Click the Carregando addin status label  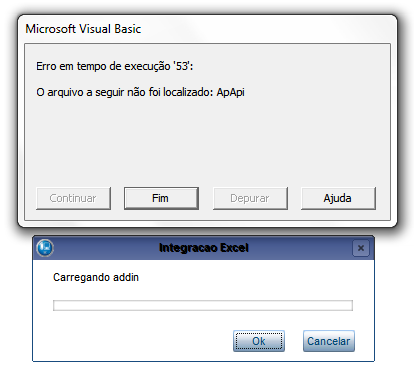pyautogui.click(x=96, y=277)
